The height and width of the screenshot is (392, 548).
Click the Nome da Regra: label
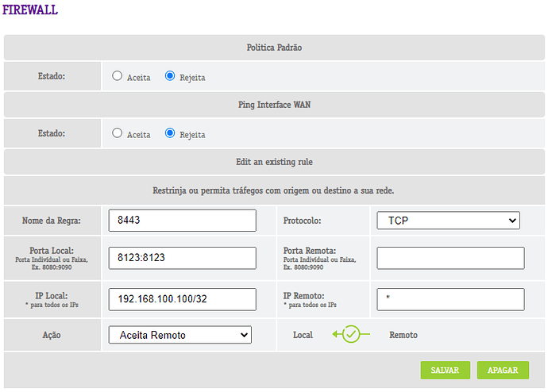52,221
